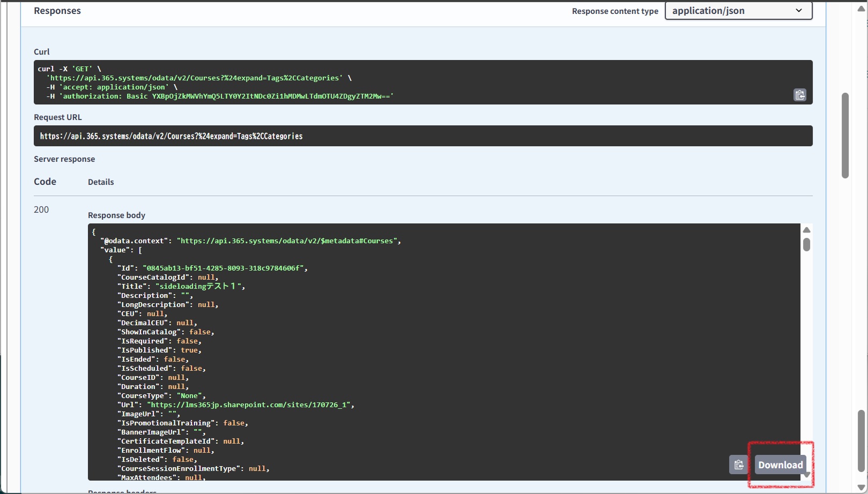Click the "ShowInCatalog": false line
The width and height of the screenshot is (868, 494).
(166, 332)
